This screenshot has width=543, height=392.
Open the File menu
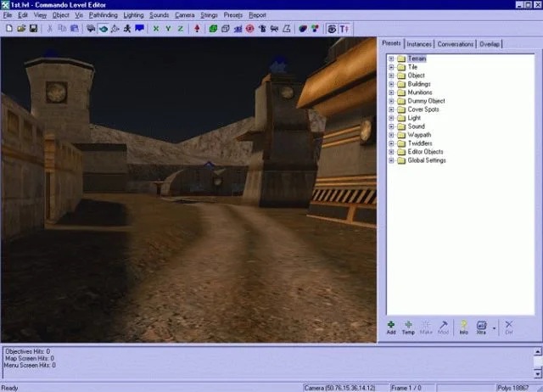click(8, 15)
